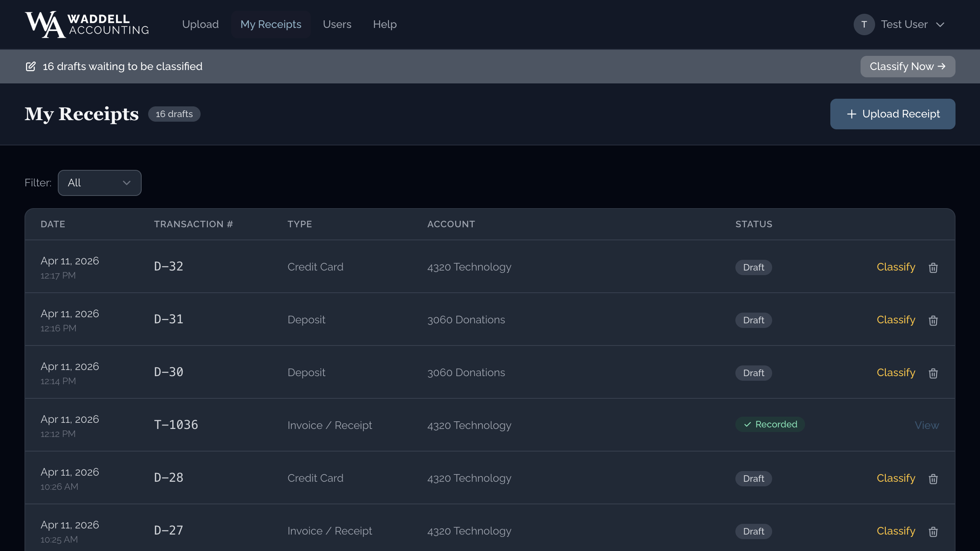The image size is (980, 551).
Task: Delete draft D-30 with trash icon
Action: coord(933,373)
